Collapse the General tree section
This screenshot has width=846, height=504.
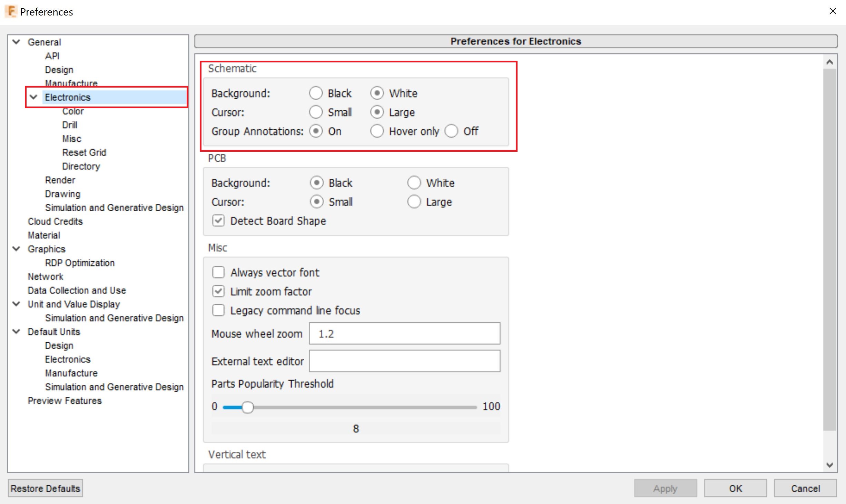click(x=16, y=42)
